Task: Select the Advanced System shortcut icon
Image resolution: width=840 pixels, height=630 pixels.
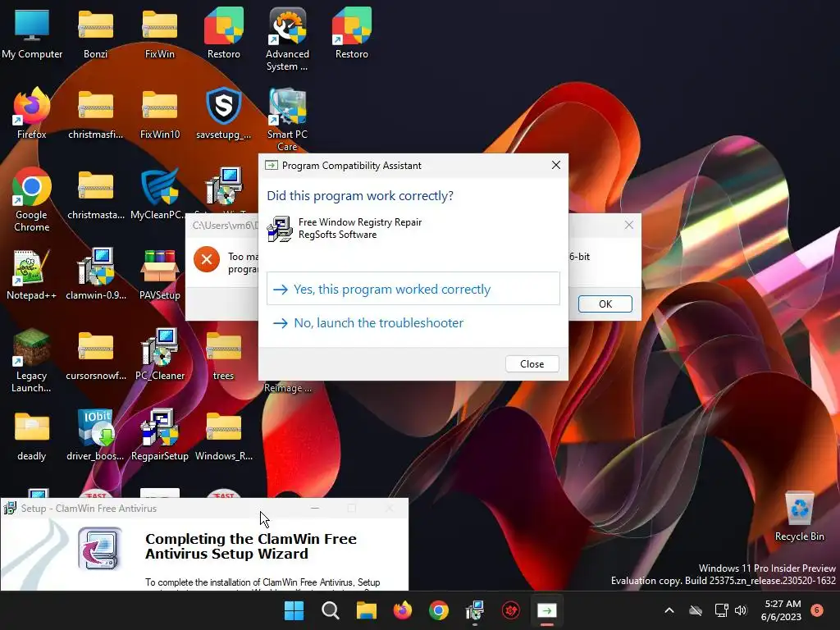Action: [x=288, y=39]
